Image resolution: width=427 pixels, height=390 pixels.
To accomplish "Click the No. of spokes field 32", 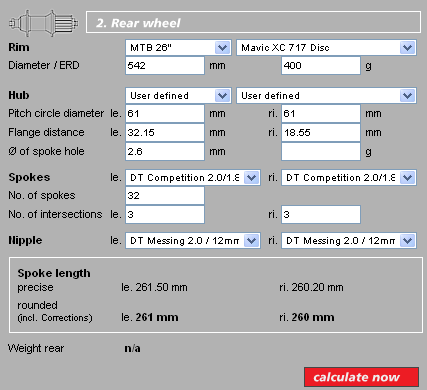I will tap(165, 195).
